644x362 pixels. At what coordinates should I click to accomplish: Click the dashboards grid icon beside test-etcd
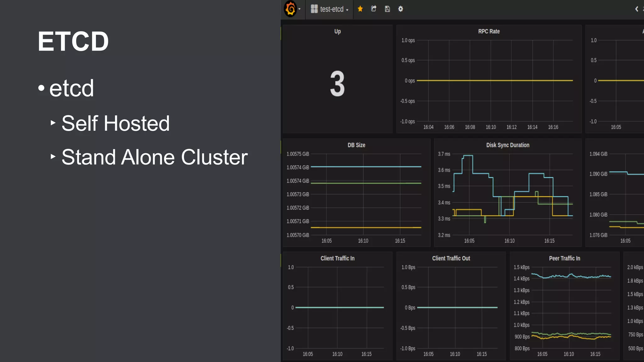[314, 9]
